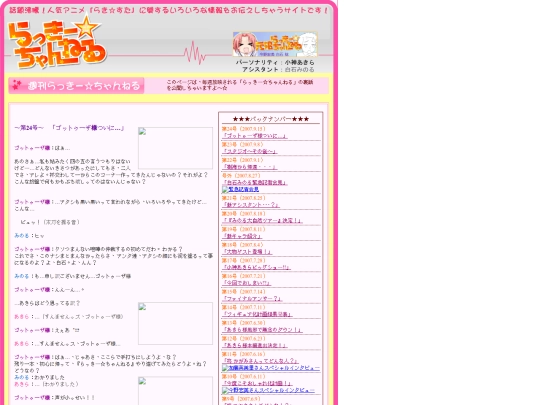Click the らっきー☆ちゃんねる site logo

coord(57,43)
